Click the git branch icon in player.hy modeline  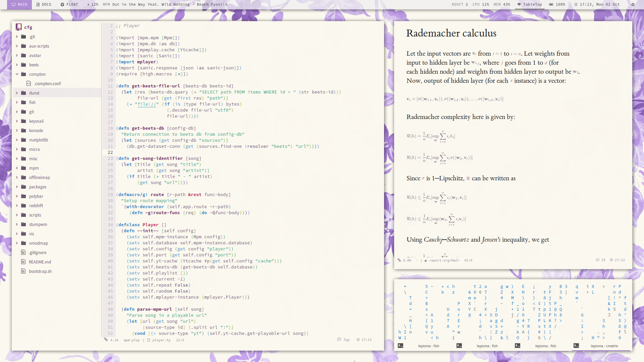(x=106, y=340)
